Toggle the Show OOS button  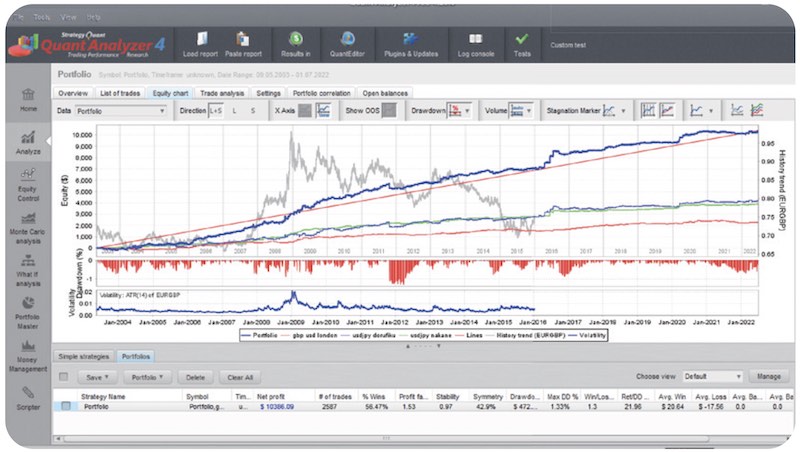390,111
